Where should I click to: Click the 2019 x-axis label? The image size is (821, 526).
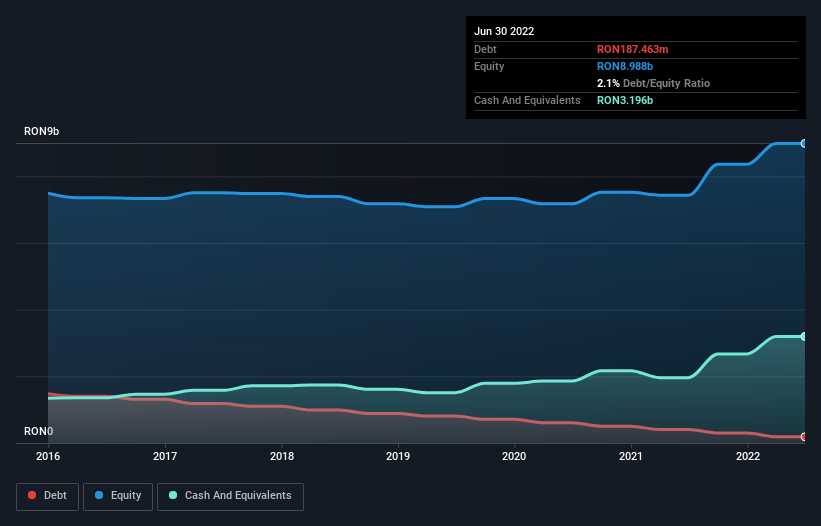point(398,456)
